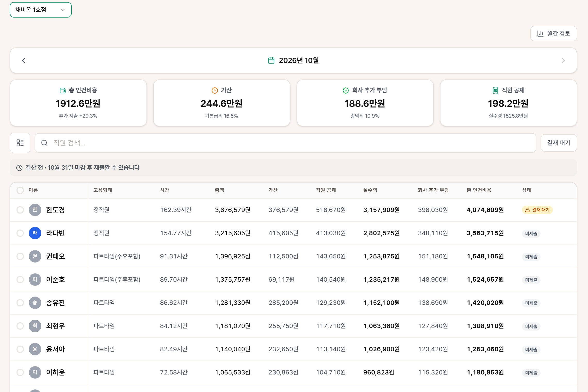This screenshot has height=392, width=588.
Task: Open the 채비온 1호점 store dropdown
Action: click(41, 10)
